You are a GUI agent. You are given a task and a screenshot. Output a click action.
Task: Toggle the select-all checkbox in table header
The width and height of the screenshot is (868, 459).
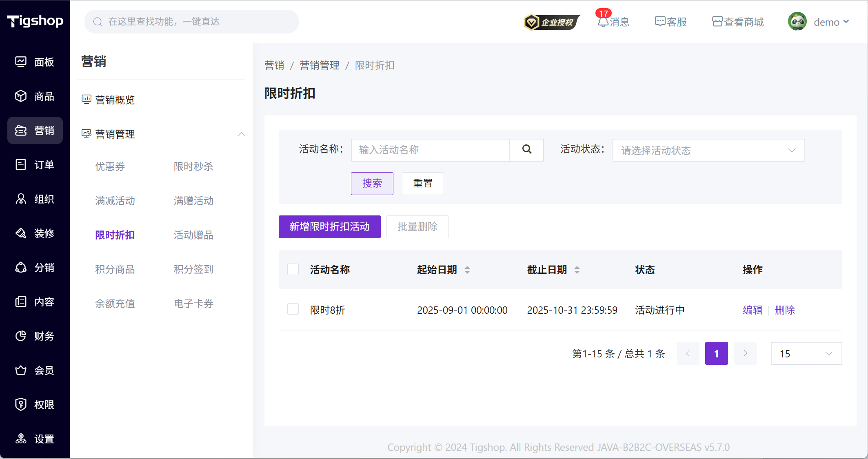(x=293, y=269)
